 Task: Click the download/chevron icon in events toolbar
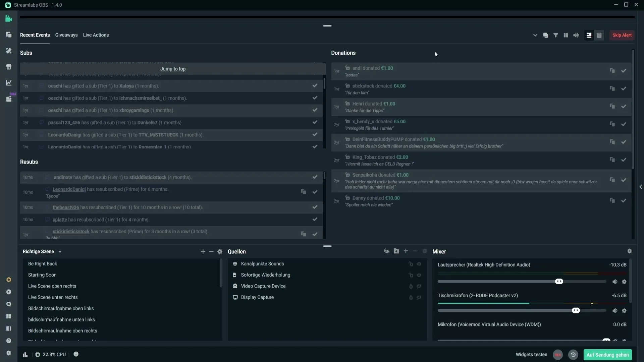click(x=535, y=35)
